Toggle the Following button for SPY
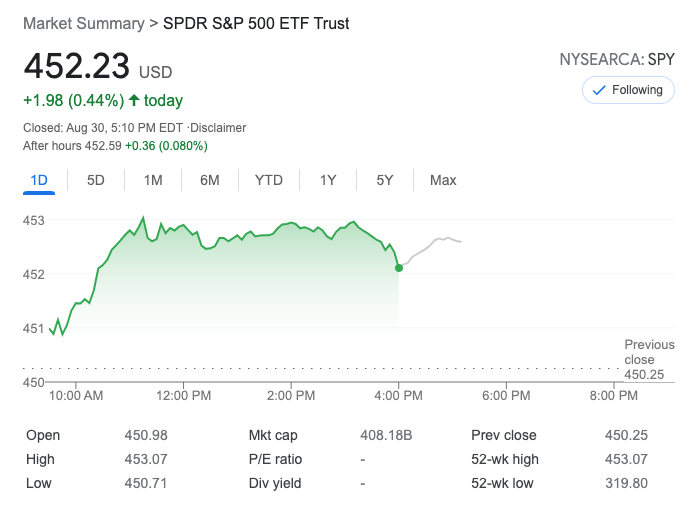700x506 pixels. 628,90
